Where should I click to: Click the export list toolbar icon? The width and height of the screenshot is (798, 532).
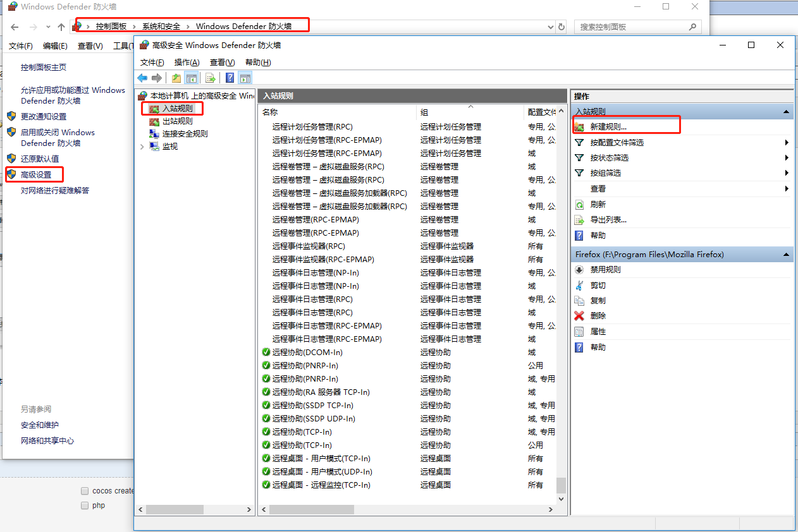(x=211, y=78)
